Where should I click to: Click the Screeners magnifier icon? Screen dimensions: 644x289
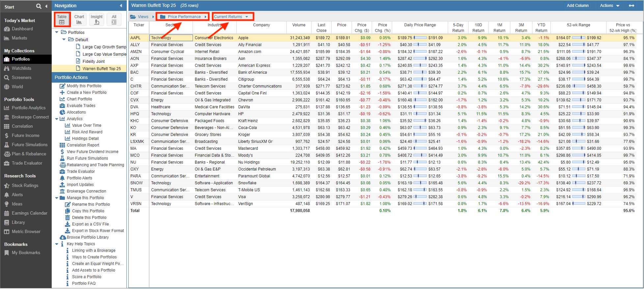point(7,78)
